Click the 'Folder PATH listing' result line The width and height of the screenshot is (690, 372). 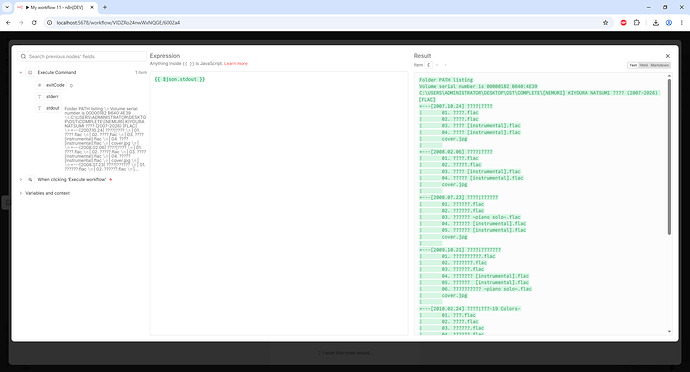(x=446, y=80)
